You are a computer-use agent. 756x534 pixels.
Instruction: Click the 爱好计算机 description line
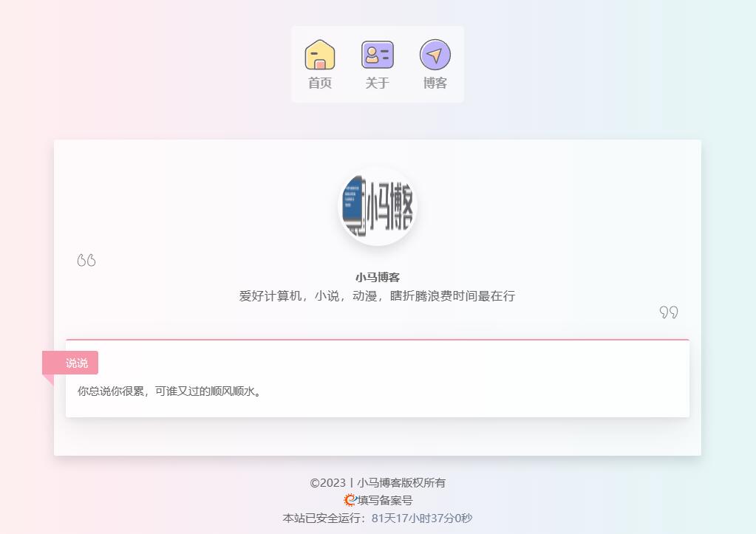(378, 296)
